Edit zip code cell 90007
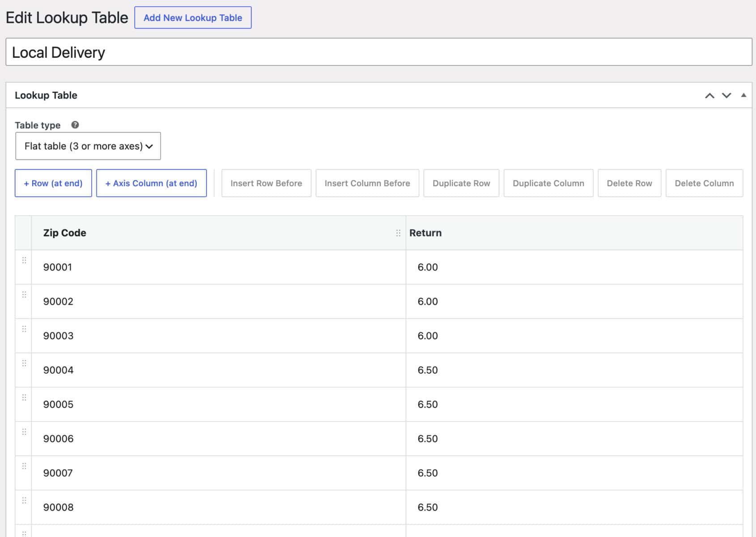This screenshot has height=537, width=756. pyautogui.click(x=218, y=473)
